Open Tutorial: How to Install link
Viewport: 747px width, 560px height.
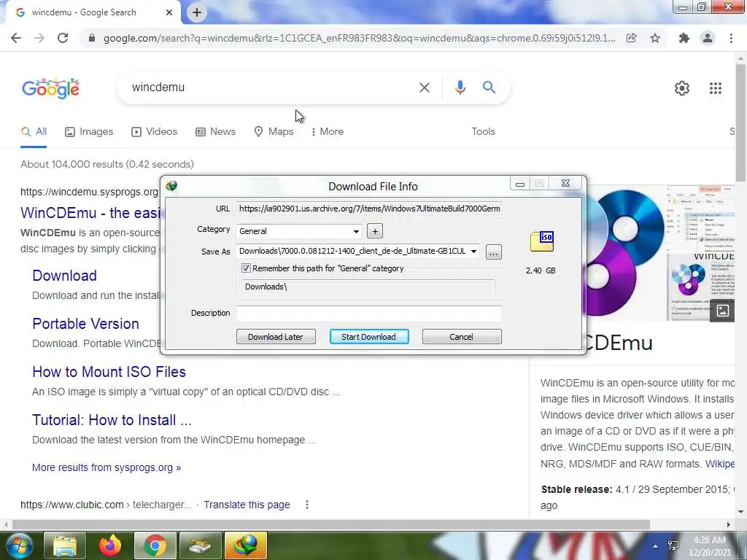tap(112, 420)
